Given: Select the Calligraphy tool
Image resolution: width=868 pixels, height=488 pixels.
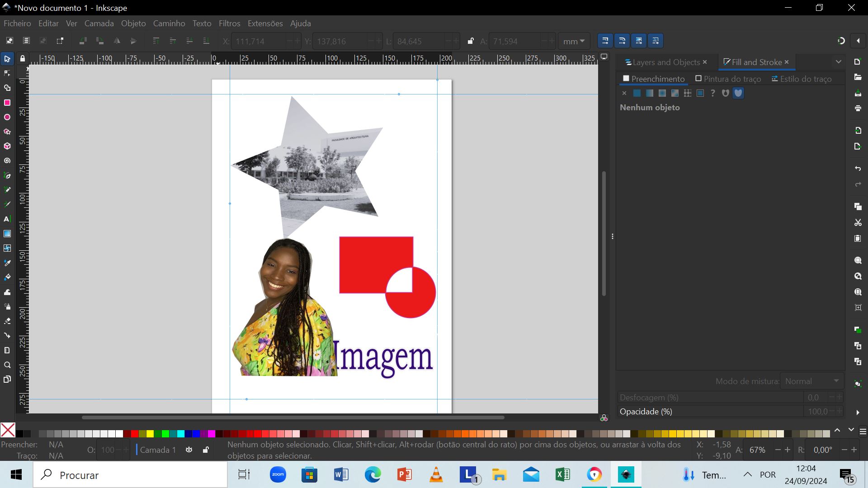Looking at the screenshot, I should pos(7,204).
